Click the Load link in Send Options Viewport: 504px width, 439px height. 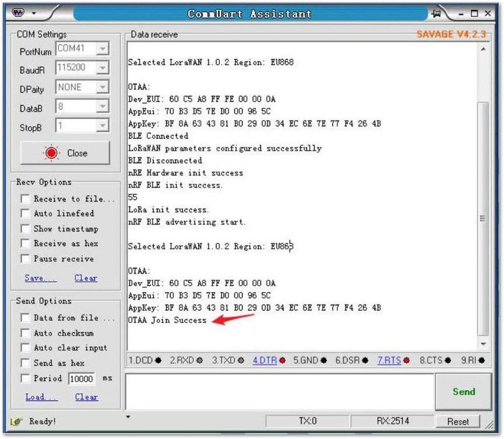coord(42,397)
